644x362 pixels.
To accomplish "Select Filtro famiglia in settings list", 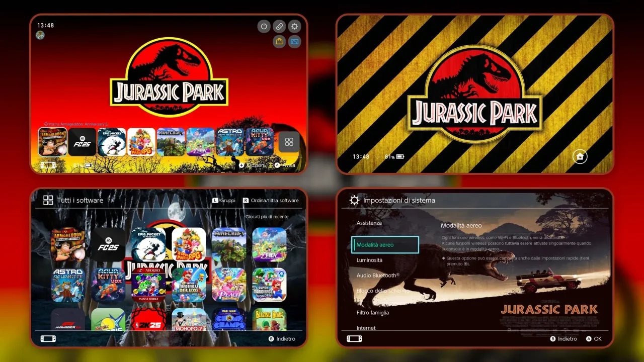I will point(373,312).
